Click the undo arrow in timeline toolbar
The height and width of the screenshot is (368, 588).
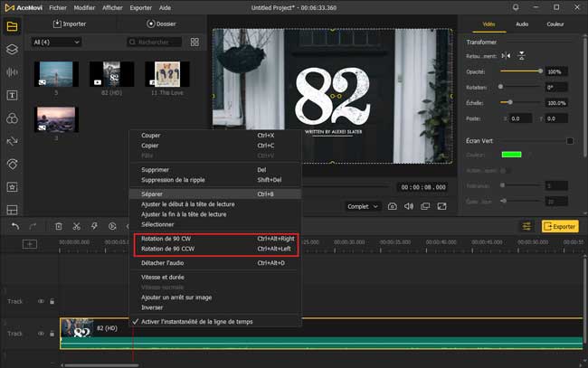[14, 226]
